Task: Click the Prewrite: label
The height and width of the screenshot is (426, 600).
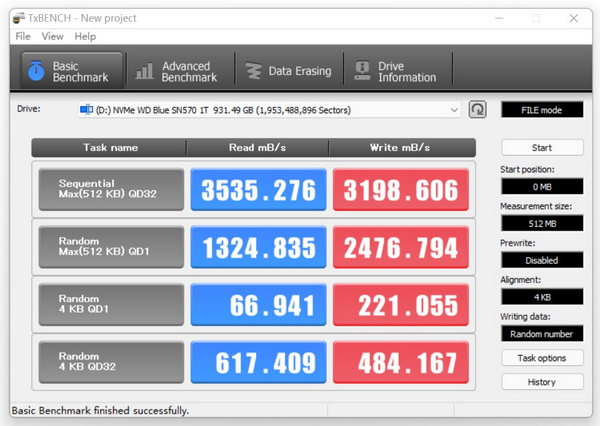Action: point(518,243)
